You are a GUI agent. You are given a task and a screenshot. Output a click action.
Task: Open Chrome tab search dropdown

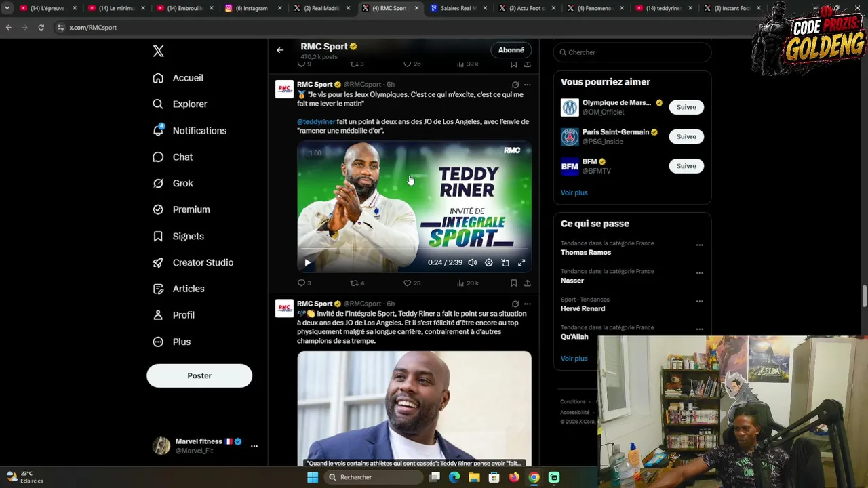click(x=7, y=8)
